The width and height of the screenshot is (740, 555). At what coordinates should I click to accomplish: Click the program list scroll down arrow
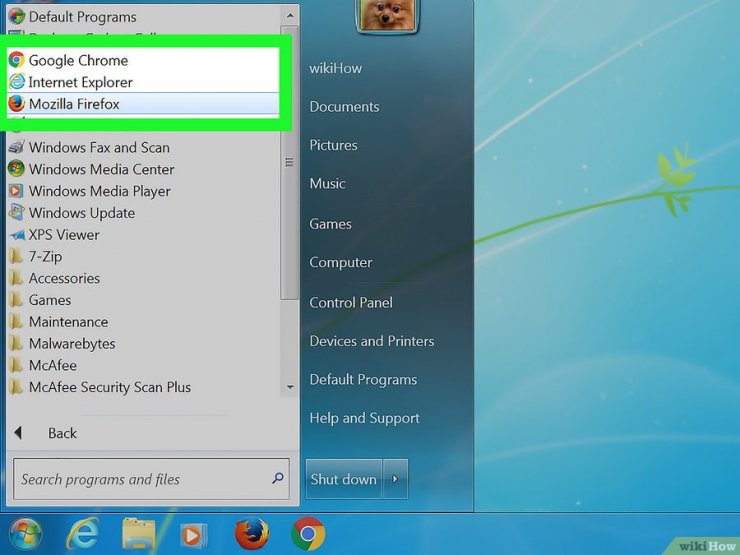(x=290, y=387)
